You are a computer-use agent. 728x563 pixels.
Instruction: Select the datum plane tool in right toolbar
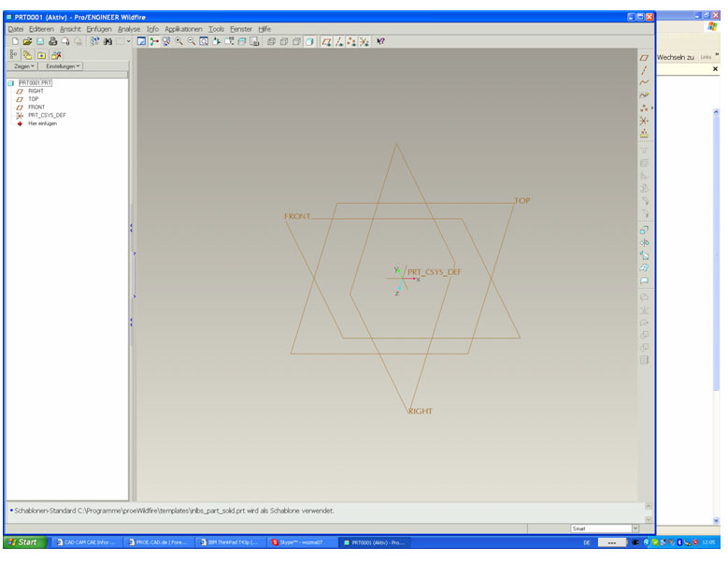[645, 58]
